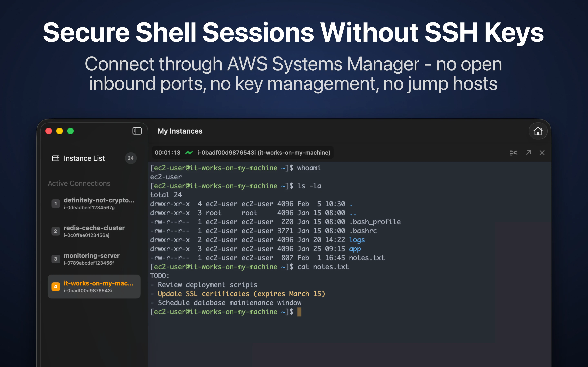This screenshot has width=588, height=367.
Task: Open the home screen with the house icon
Action: 538,131
